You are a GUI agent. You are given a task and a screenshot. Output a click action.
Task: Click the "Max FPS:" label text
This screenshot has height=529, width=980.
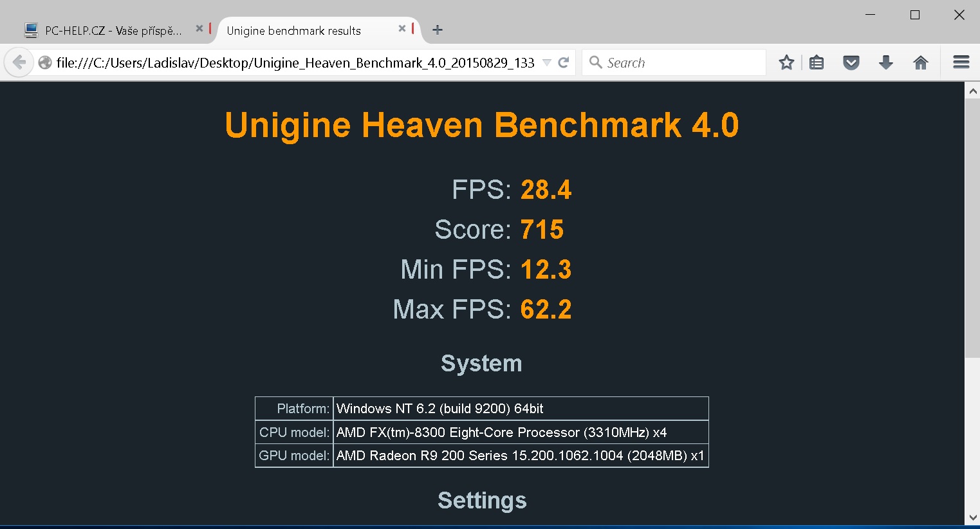pyautogui.click(x=452, y=310)
